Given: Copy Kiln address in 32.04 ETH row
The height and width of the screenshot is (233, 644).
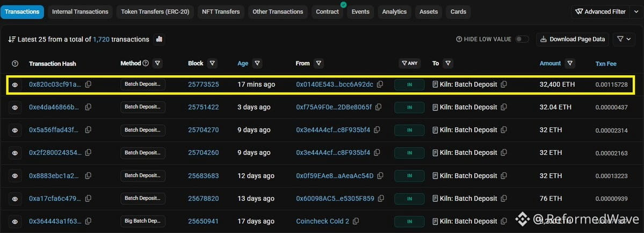Looking at the screenshot, I should 503,107.
